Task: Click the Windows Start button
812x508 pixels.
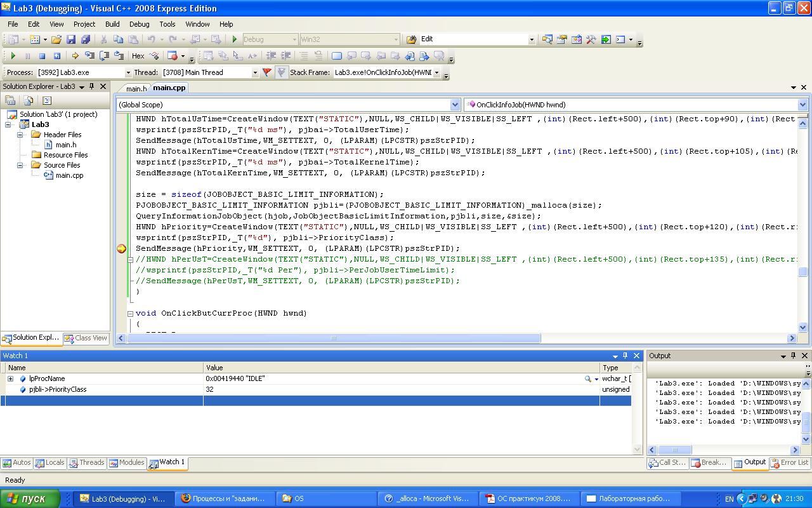Action: (x=30, y=498)
